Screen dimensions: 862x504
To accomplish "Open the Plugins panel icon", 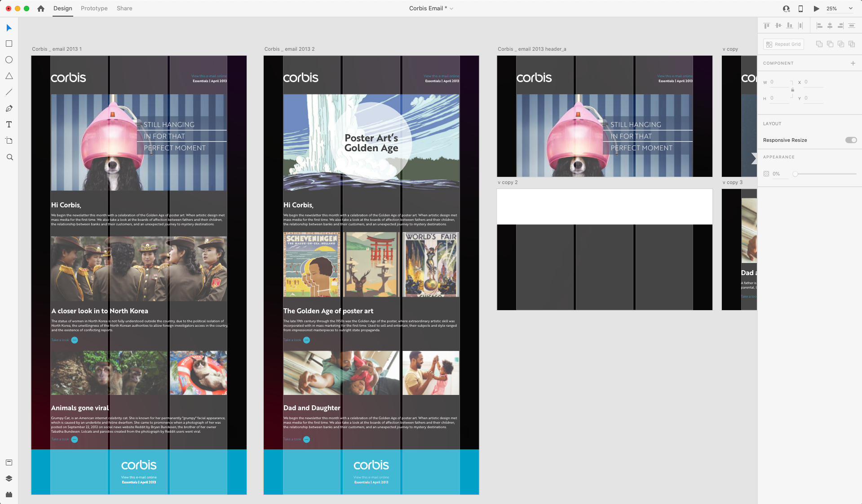I will tap(9, 495).
